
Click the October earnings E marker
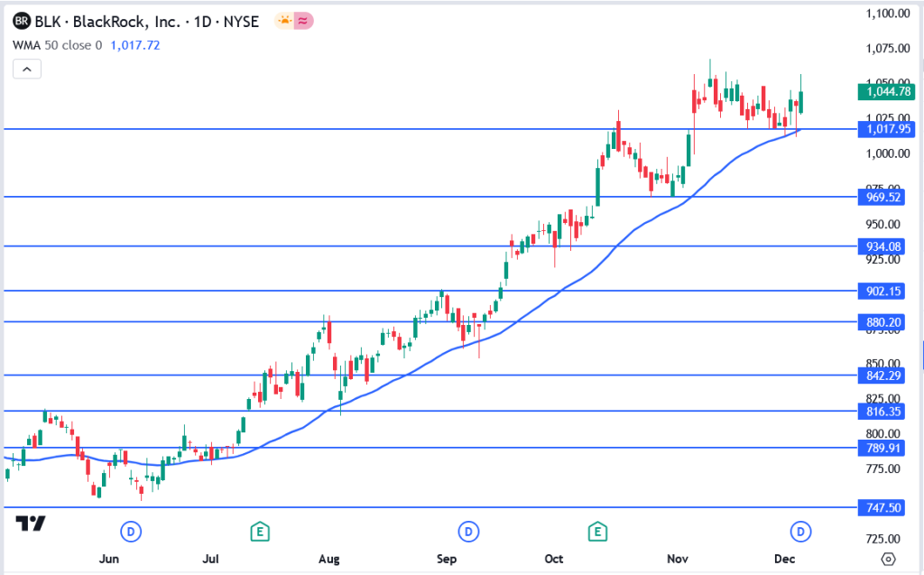tap(596, 531)
